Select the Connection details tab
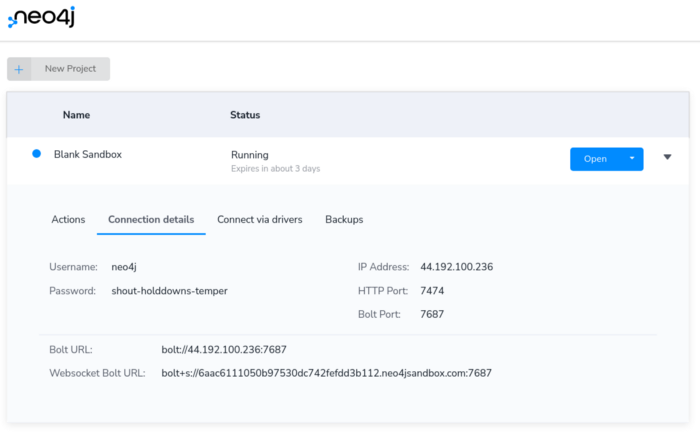700x434 pixels. tap(151, 220)
